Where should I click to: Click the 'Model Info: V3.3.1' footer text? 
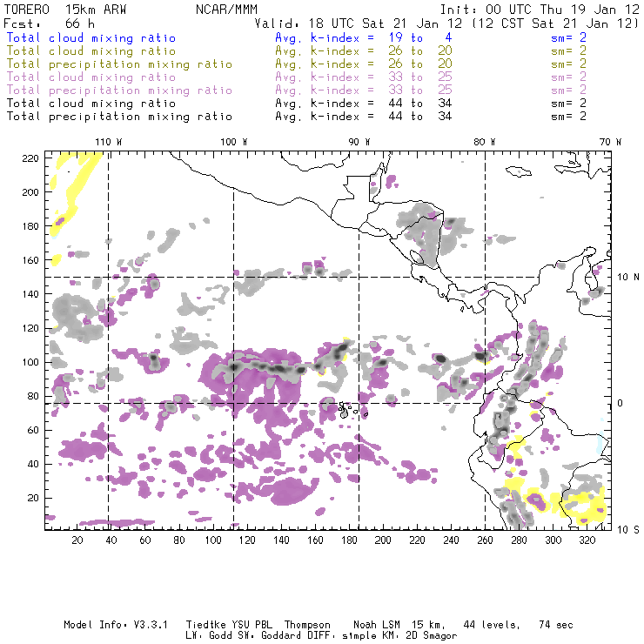(x=116, y=625)
